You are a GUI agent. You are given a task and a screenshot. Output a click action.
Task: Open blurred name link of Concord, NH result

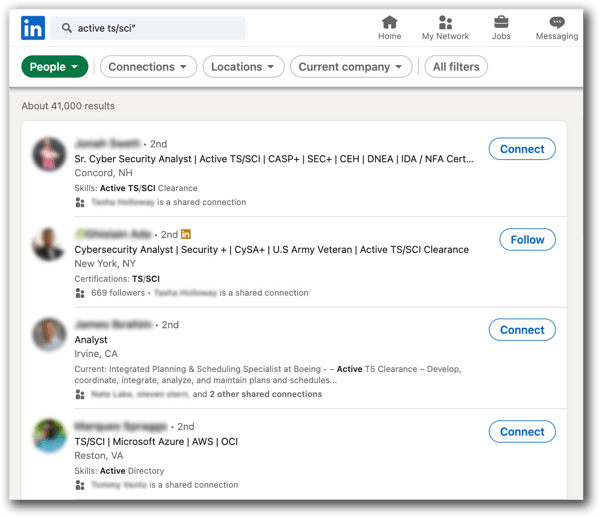point(108,144)
